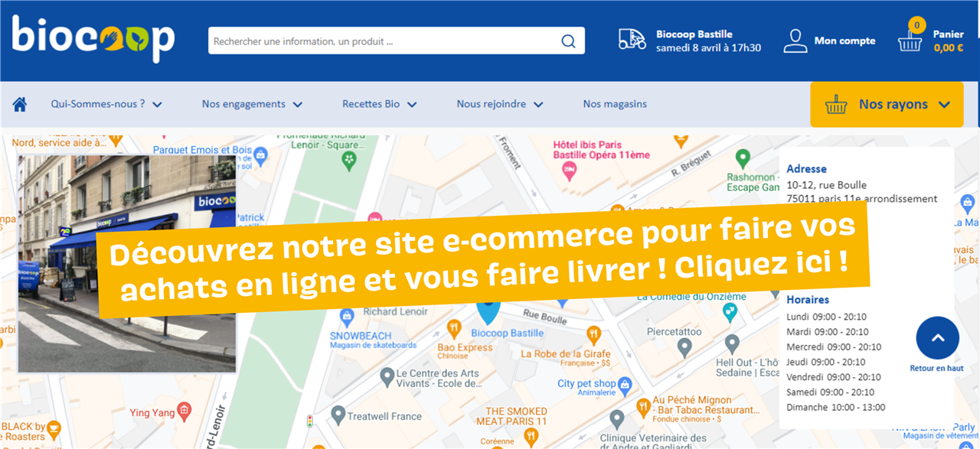Click basket icon in Nos rayons button
Screen dimensions: 980x449
(x=836, y=105)
